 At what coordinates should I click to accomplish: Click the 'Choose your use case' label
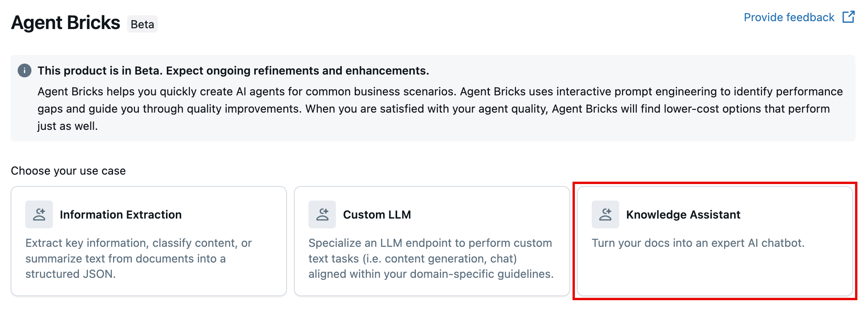click(68, 171)
